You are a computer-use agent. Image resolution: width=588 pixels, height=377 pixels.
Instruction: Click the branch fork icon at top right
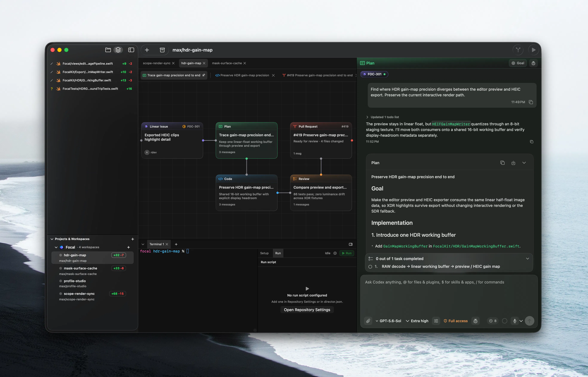[x=518, y=50]
